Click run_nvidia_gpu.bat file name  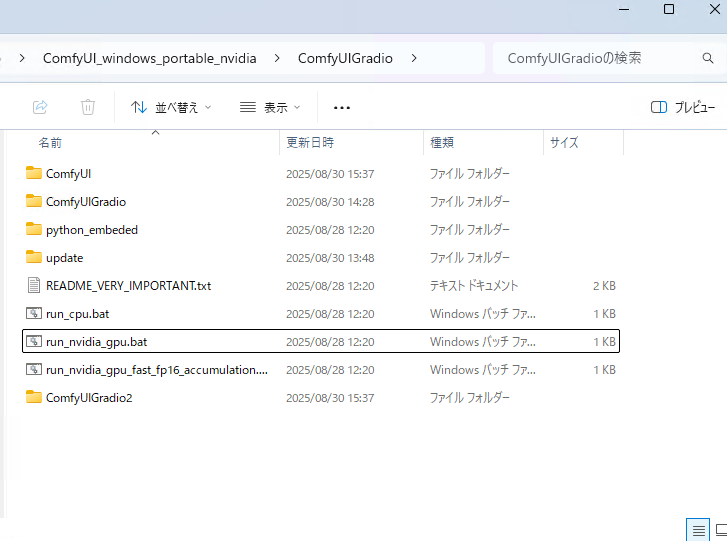point(96,342)
